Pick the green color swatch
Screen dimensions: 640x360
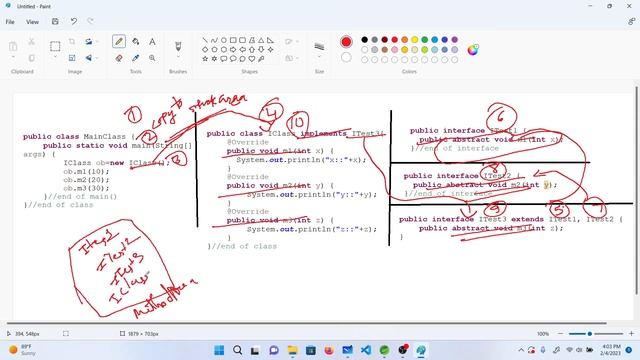point(424,40)
